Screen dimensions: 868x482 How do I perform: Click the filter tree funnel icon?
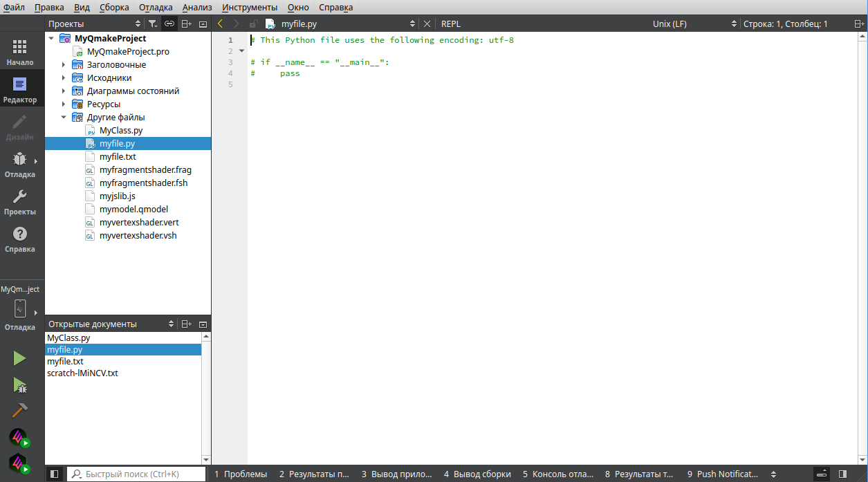153,24
